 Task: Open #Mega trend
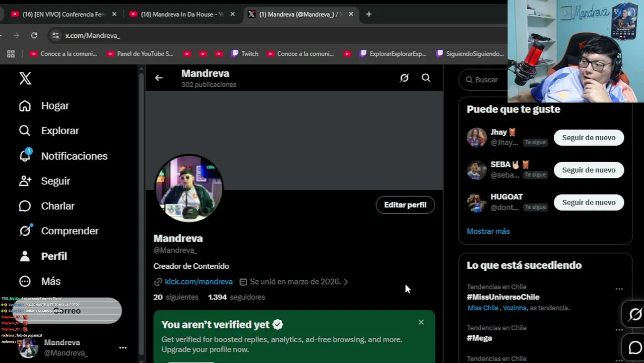(479, 338)
